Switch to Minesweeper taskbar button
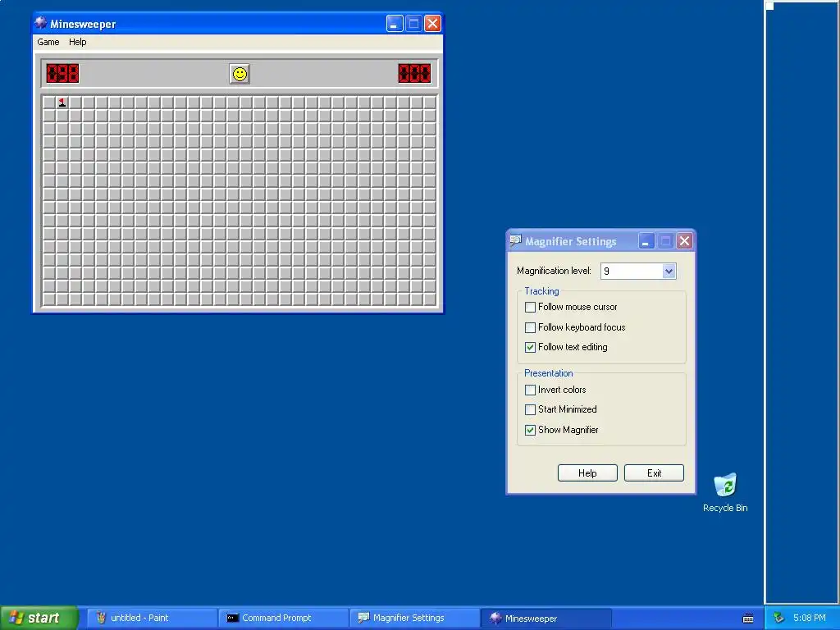This screenshot has height=630, width=840. coord(546,619)
